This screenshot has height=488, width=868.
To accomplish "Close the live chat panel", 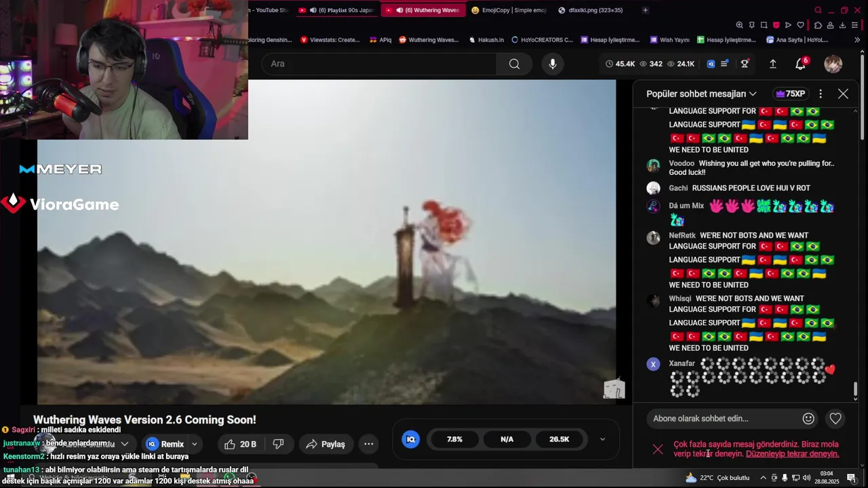I will tap(843, 94).
